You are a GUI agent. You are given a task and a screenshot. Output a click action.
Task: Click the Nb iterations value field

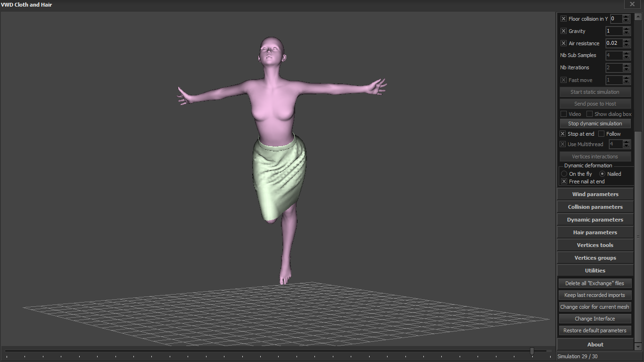coord(614,68)
